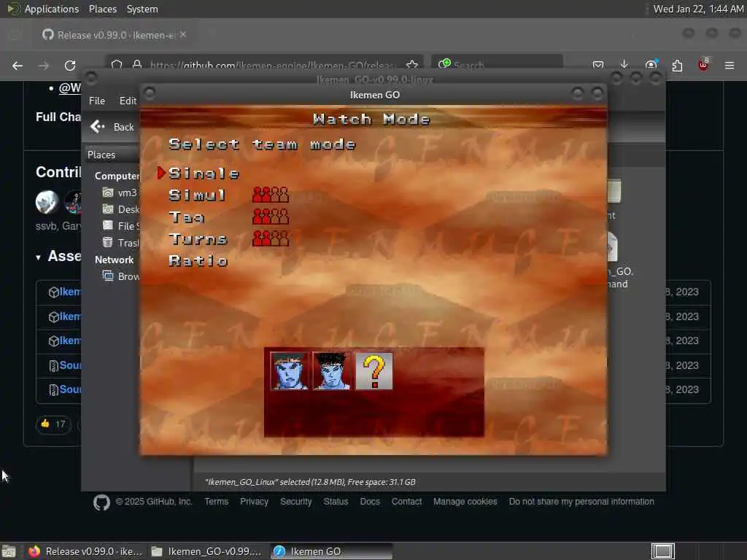The image size is (747, 560).
Task: Open the Firefox hamburger menu
Action: pos(729,65)
